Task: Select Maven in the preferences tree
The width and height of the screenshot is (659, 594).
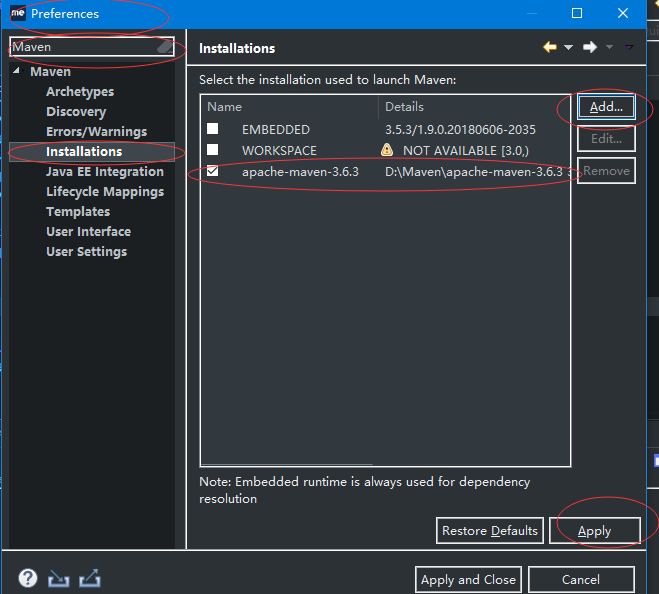Action: click(50, 71)
